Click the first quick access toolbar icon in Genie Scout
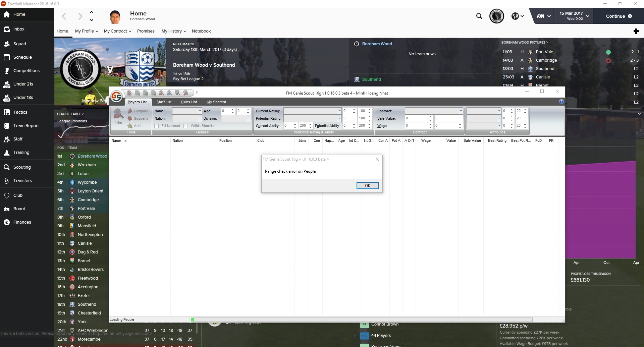 [129, 93]
